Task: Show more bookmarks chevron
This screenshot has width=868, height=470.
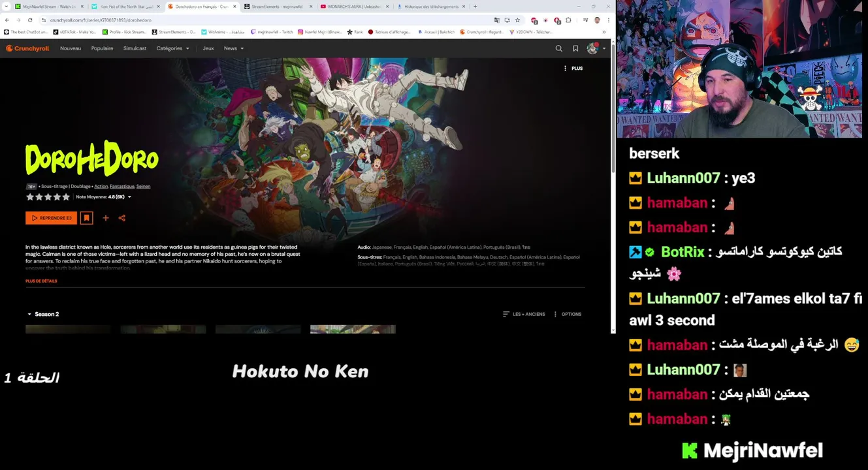Action: 604,32
